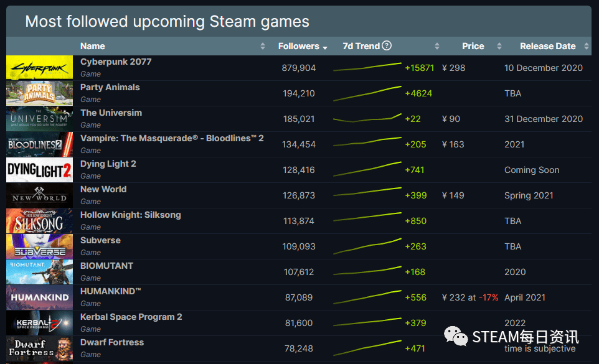Click the sort arrows right of 7d Trend
Image resolution: width=599 pixels, height=364 pixels.
click(x=436, y=46)
